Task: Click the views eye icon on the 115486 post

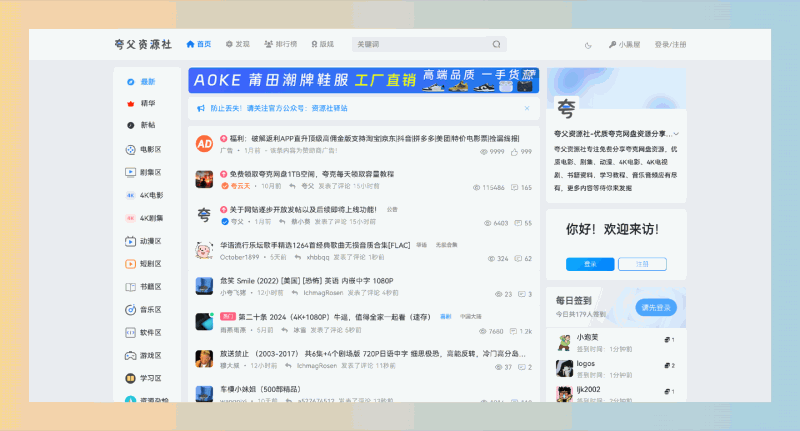Action: click(x=476, y=188)
